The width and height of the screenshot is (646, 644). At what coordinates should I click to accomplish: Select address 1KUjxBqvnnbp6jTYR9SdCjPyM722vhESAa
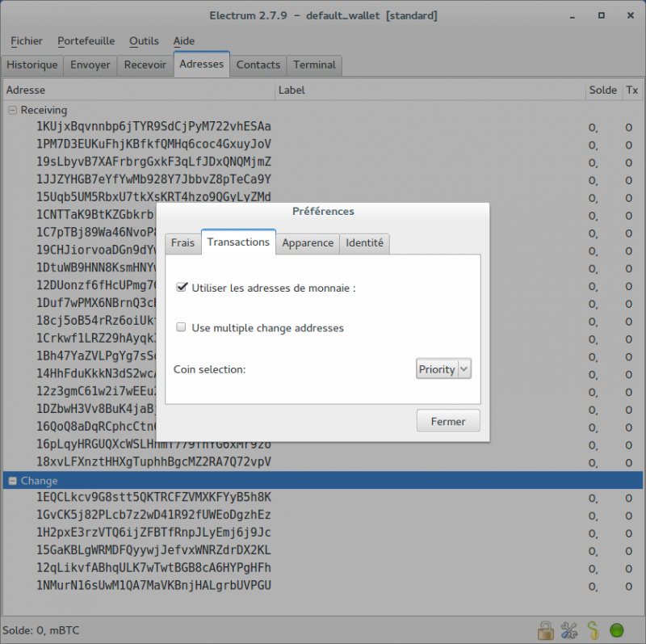pyautogui.click(x=153, y=127)
